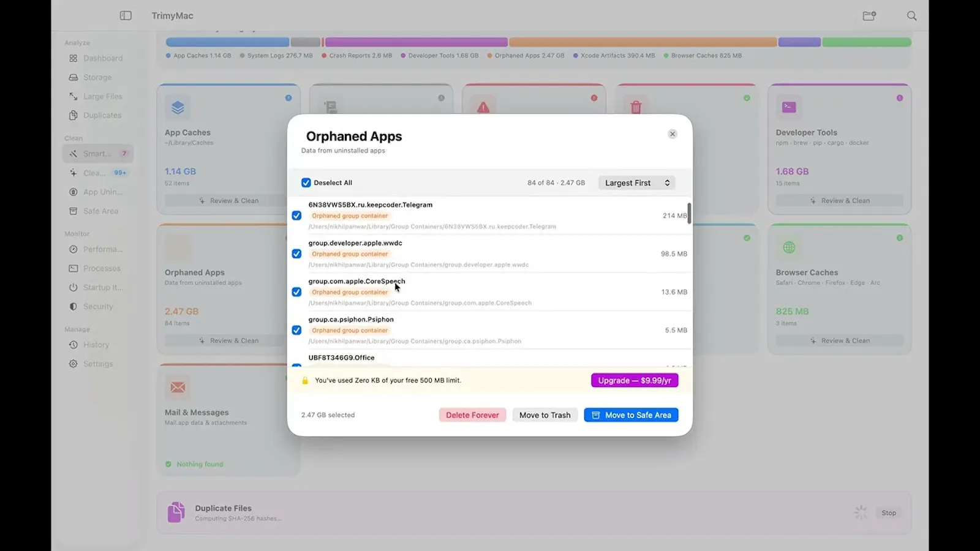Open Security in the sidebar
Image resolution: width=980 pixels, height=551 pixels.
98,306
